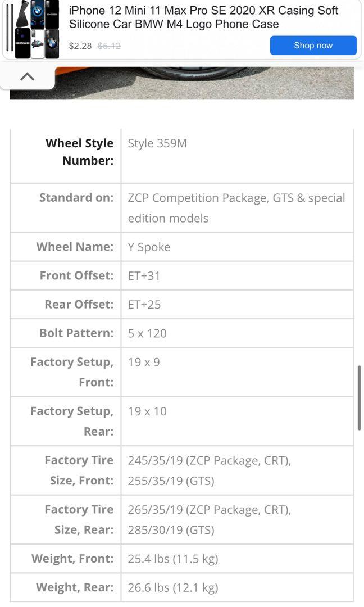Select the white BMW M4 case thumbnail
Image resolution: width=364 pixels, height=607 pixels.
coord(37,44)
